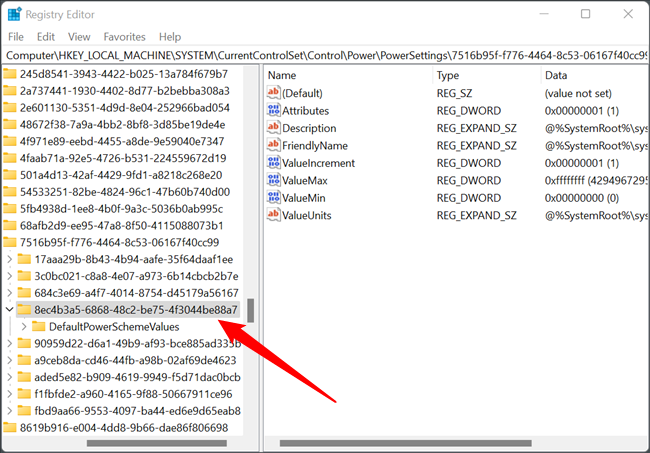Expand the f1fbfde2-a960-4165-9f88-50667911ce96 key
The image size is (650, 453).
pos(10,394)
